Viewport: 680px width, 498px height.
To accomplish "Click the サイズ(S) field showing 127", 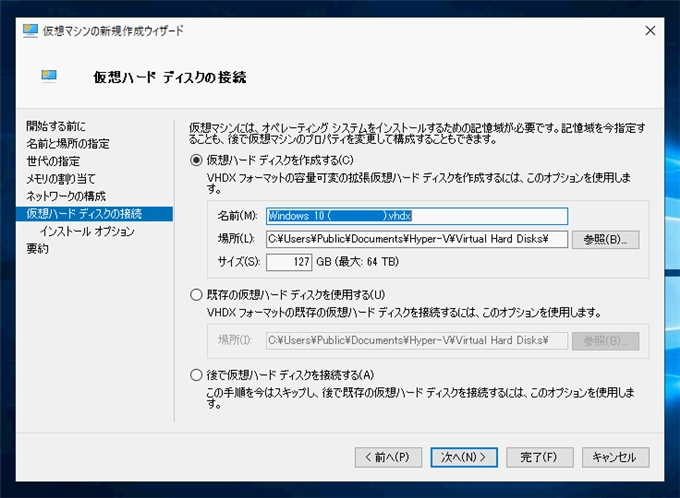I will coord(289,262).
